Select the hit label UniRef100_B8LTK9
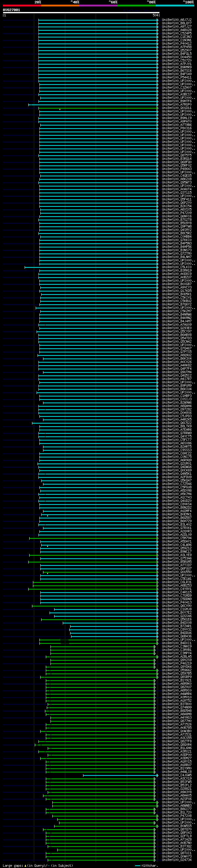 177,426
